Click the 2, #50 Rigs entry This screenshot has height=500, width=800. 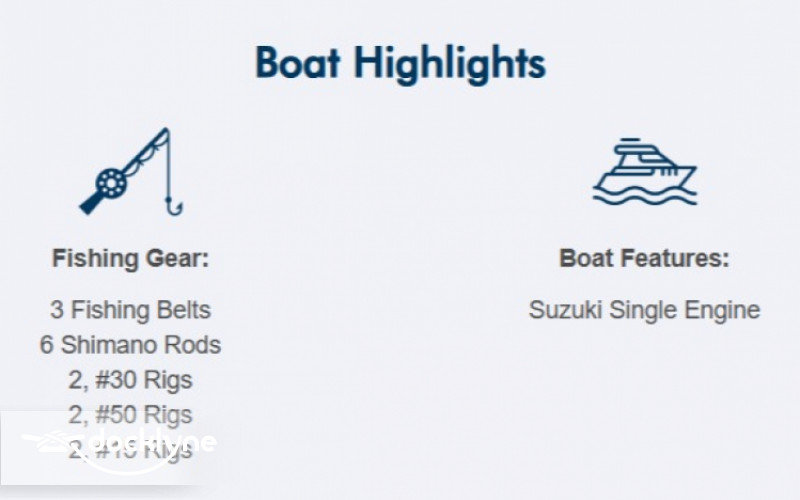(x=130, y=414)
